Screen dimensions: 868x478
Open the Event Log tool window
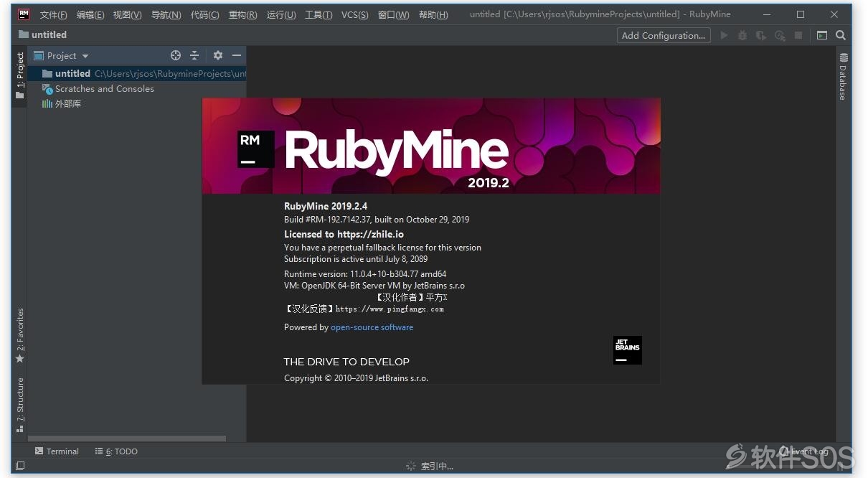[x=804, y=451]
